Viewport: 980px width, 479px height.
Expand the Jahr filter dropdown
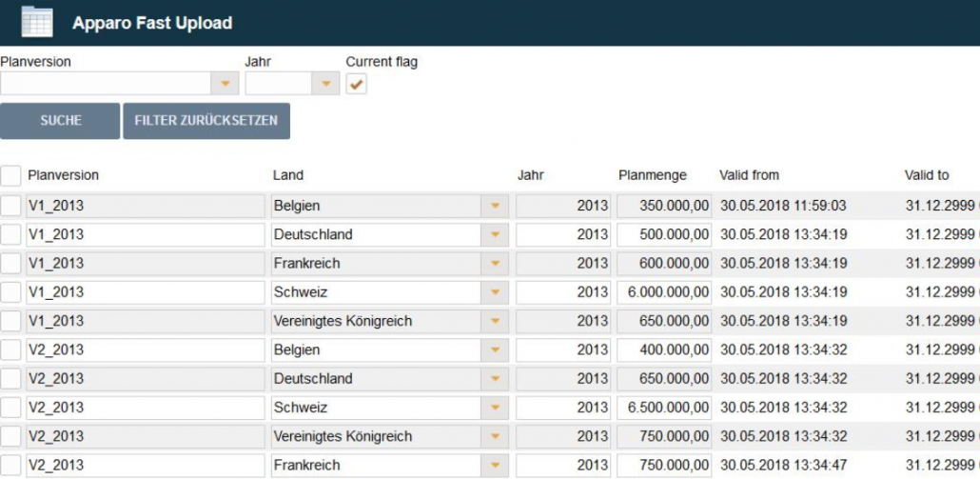pyautogui.click(x=326, y=84)
